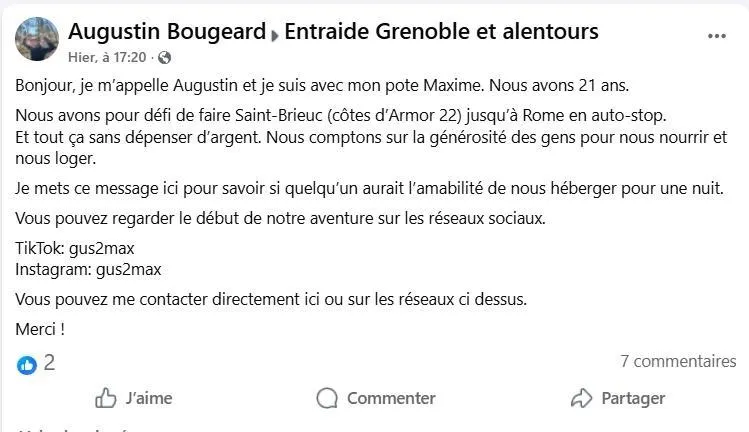Show who reacted via the "2" count
This screenshot has width=749, height=432.
click(49, 363)
